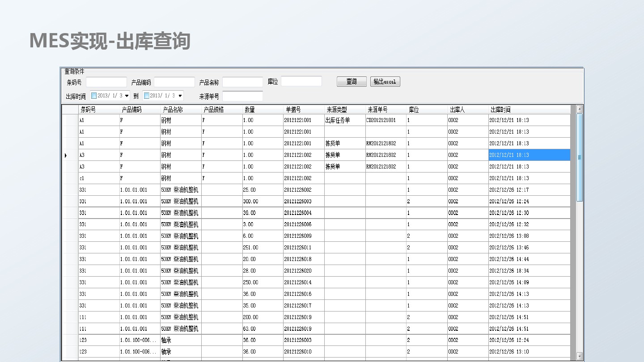Open the start date picker dropdown arrow
This screenshot has height=362, width=644.
127,96
